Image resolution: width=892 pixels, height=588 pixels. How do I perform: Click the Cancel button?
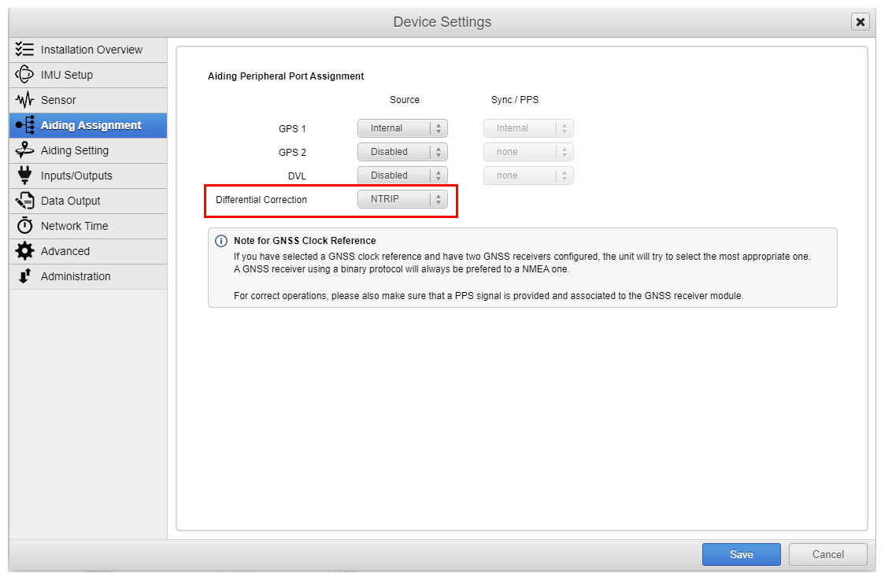(x=827, y=554)
